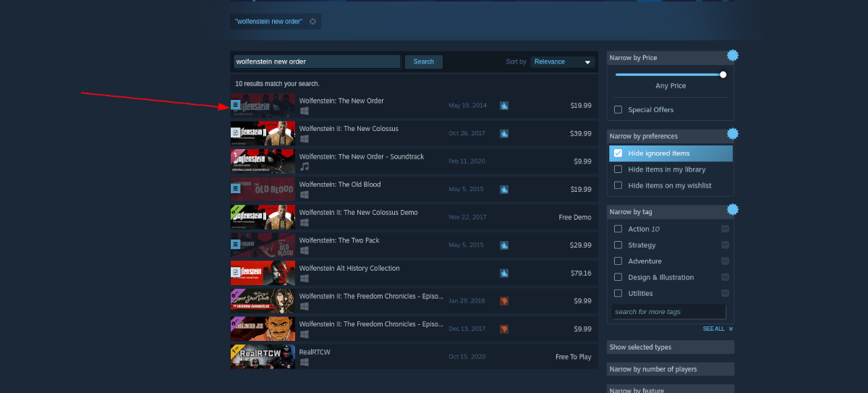Click the New Colossus Demo thumbnail
The image size is (868, 393).
pyautogui.click(x=263, y=218)
